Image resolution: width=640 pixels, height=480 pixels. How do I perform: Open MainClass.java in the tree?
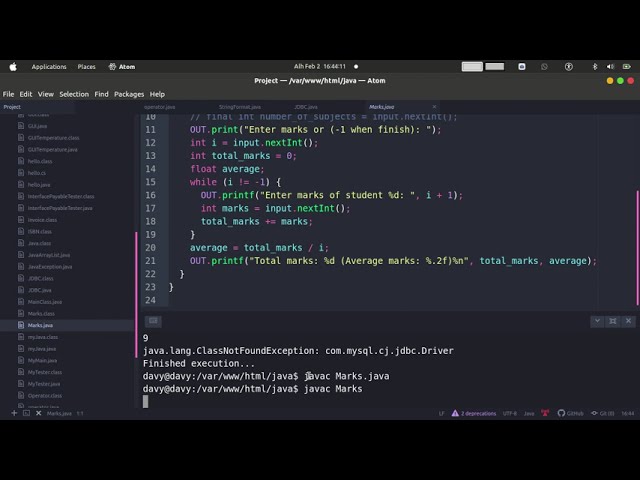pyautogui.click(x=45, y=302)
